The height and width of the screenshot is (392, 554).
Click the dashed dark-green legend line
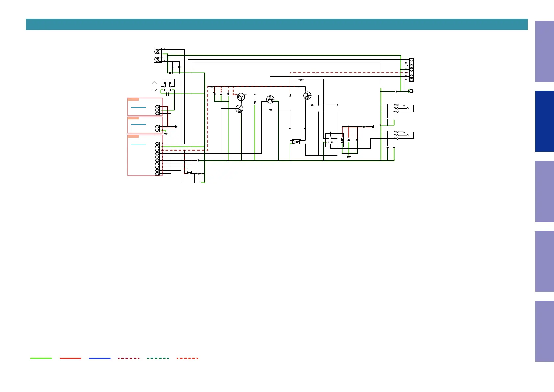point(158,358)
